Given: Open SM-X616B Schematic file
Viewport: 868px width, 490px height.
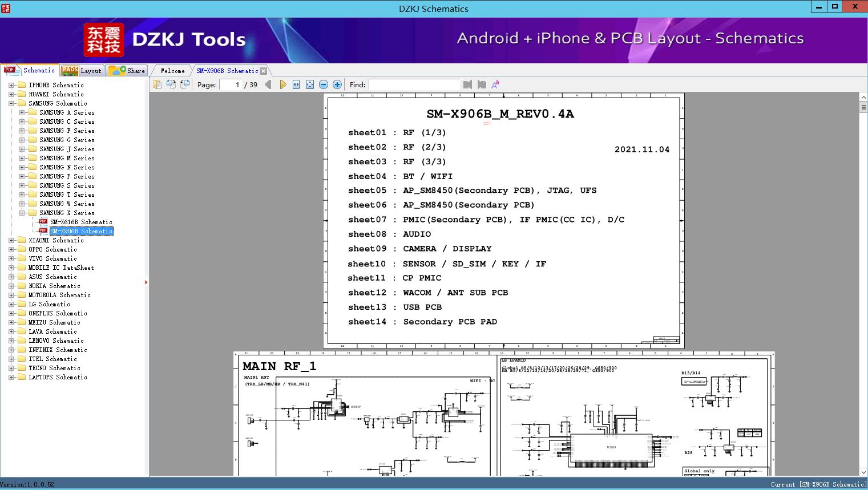Looking at the screenshot, I should [80, 222].
